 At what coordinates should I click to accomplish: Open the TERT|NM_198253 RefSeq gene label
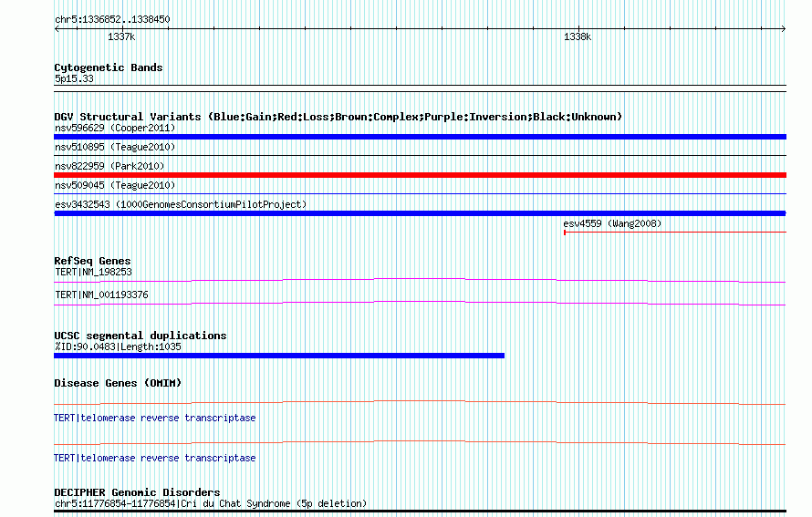tap(94, 273)
